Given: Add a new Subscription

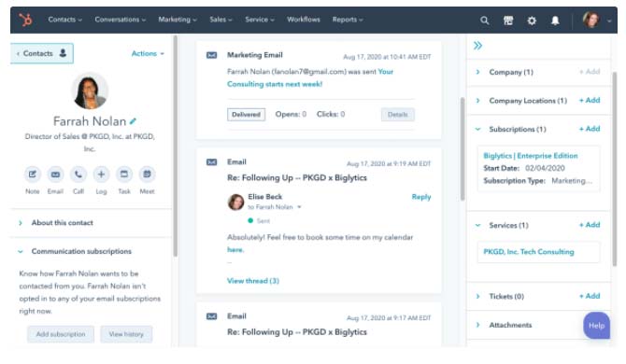Looking at the screenshot, I should [590, 129].
